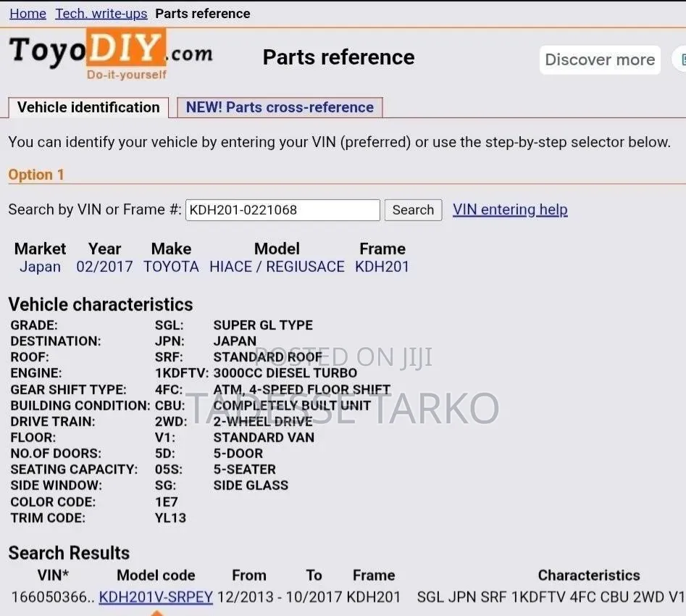Click the 3000CC DIESEL TURBO engine value

(285, 373)
